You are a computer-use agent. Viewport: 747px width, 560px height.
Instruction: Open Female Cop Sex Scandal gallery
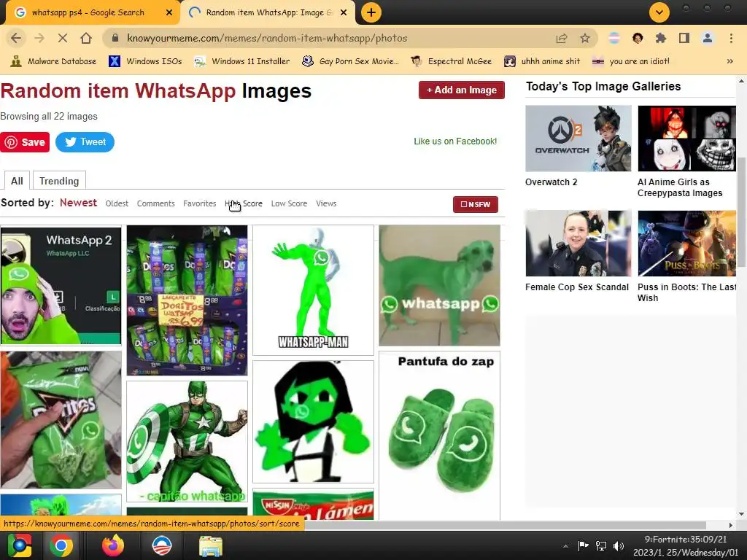click(x=578, y=244)
